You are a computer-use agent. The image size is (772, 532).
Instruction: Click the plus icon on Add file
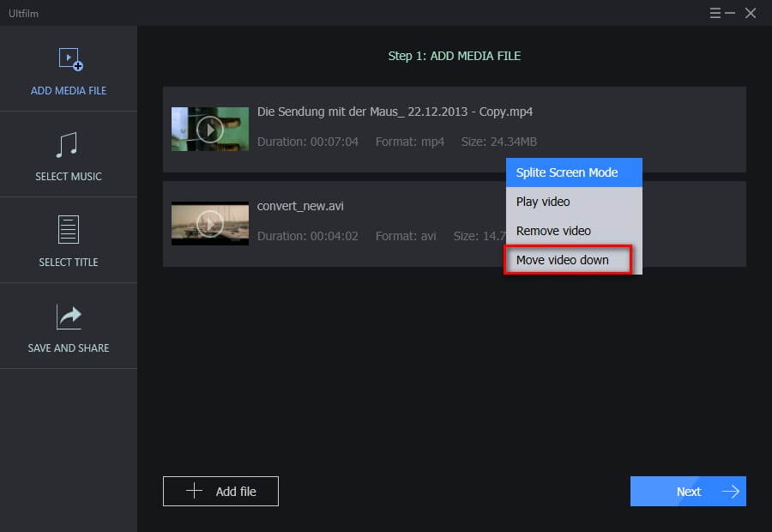pyautogui.click(x=194, y=491)
